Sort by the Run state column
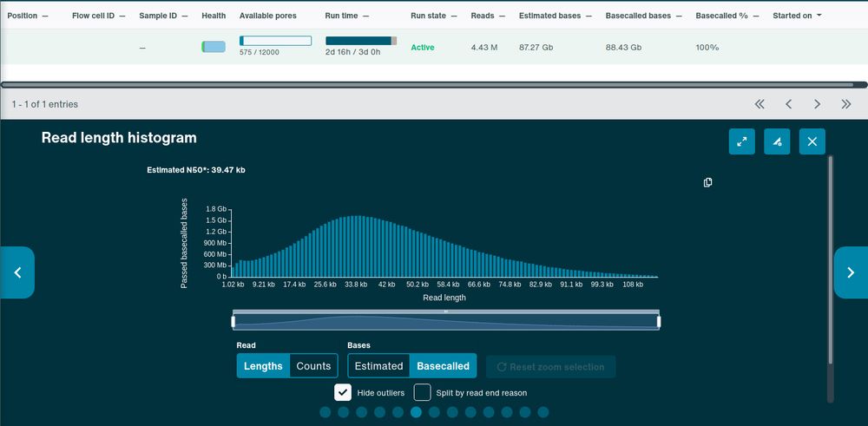Image resolution: width=868 pixels, height=426 pixels. (434, 16)
